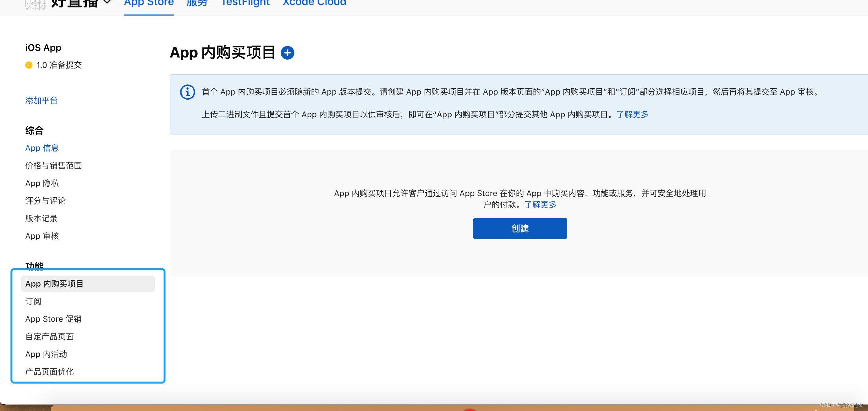This screenshot has width=868, height=411.
Task: Open the App Store 促销 section
Action: coord(53,319)
